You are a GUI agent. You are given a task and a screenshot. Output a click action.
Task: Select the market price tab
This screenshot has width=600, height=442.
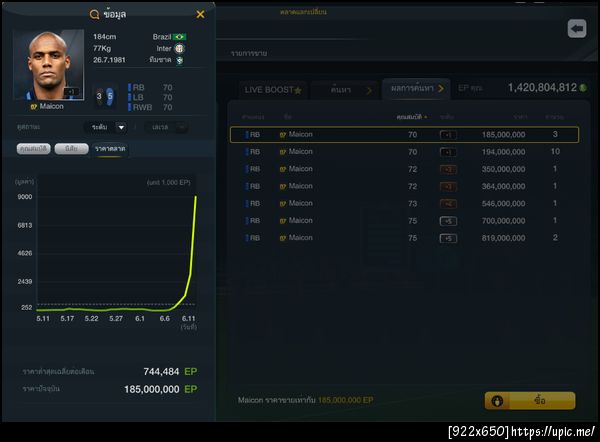tap(110, 149)
